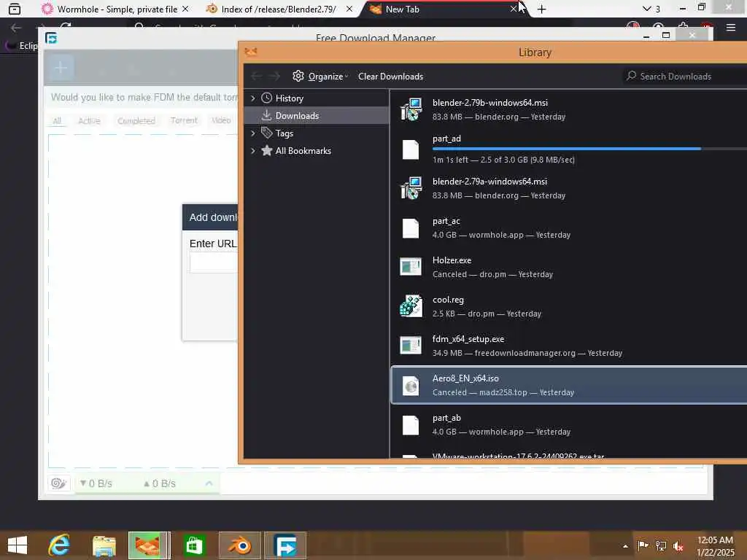
Task: Click the History clock icon
Action: [x=267, y=98]
